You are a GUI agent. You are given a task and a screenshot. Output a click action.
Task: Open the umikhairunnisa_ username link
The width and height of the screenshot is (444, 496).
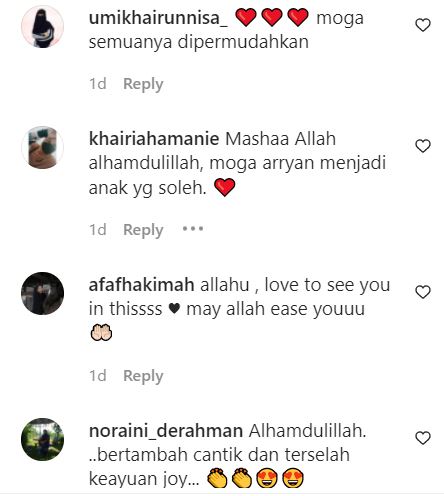(158, 18)
